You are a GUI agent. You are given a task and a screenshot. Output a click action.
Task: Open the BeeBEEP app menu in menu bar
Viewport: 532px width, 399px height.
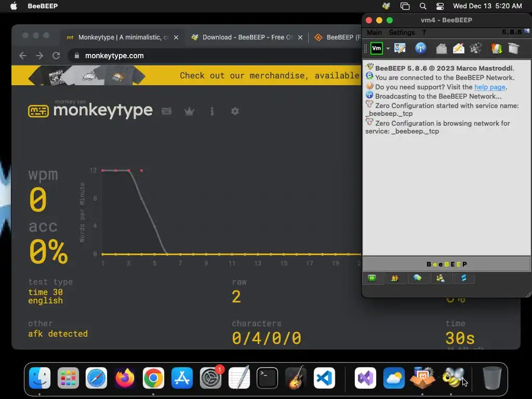(43, 6)
